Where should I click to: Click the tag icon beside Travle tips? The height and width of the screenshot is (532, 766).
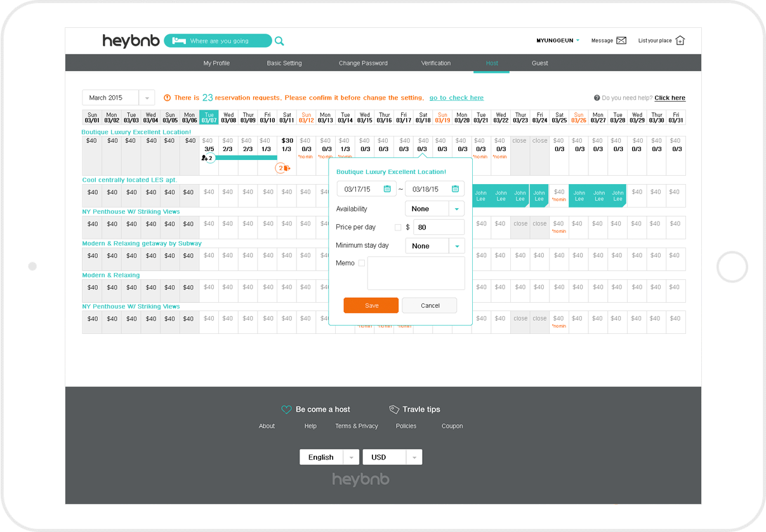(x=394, y=409)
